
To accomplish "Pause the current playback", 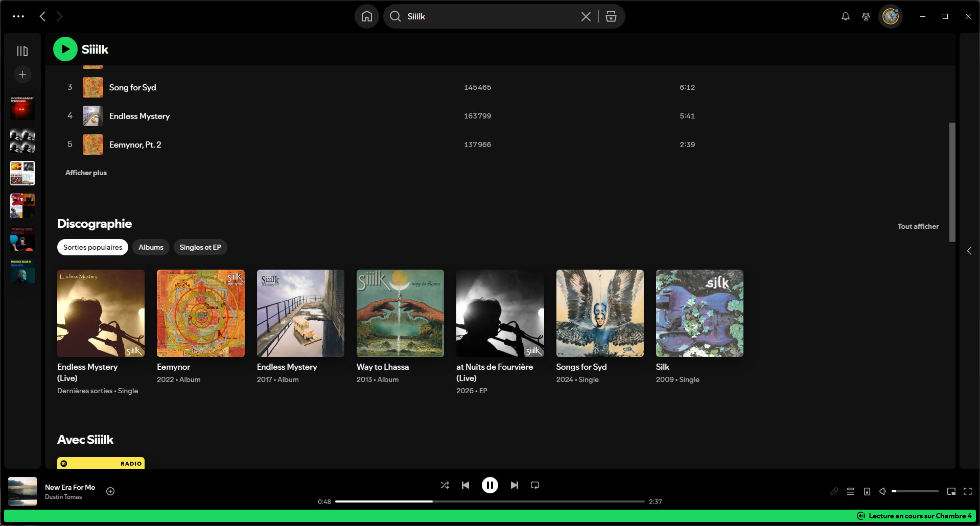I will (x=490, y=485).
